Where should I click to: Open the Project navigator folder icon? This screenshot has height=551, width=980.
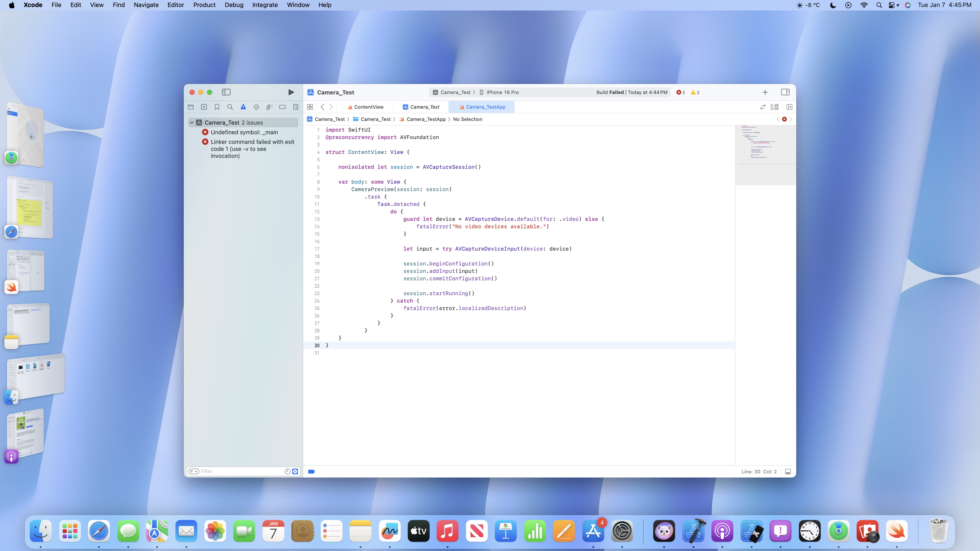coord(191,107)
